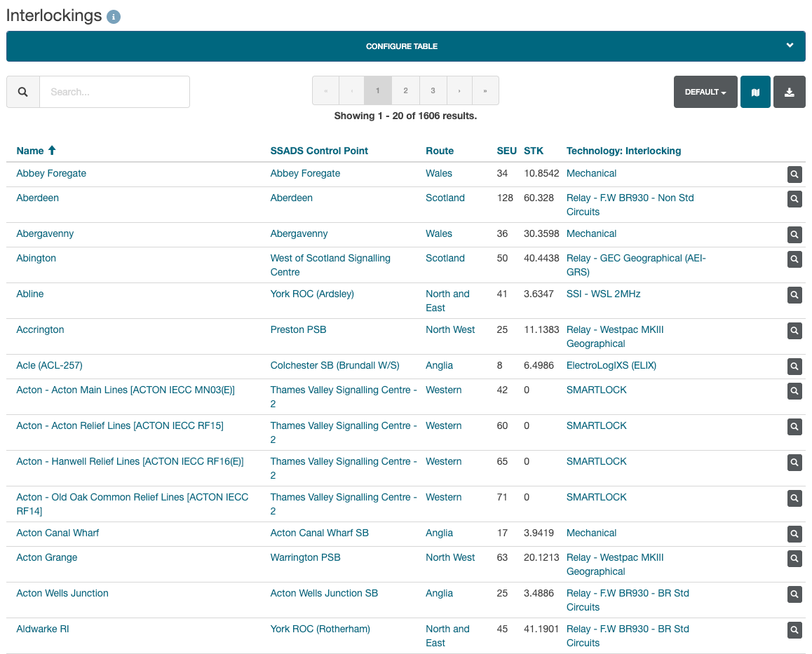Screen dimensions: 812x654
Task: Open the Abergavenny interlocking link
Action: click(x=45, y=233)
